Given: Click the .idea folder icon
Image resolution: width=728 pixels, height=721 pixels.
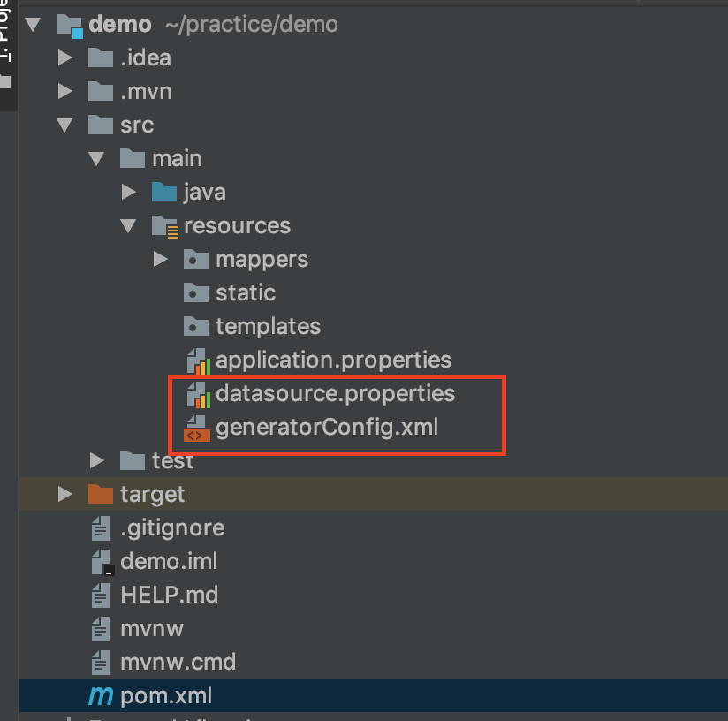Looking at the screenshot, I should [x=101, y=58].
